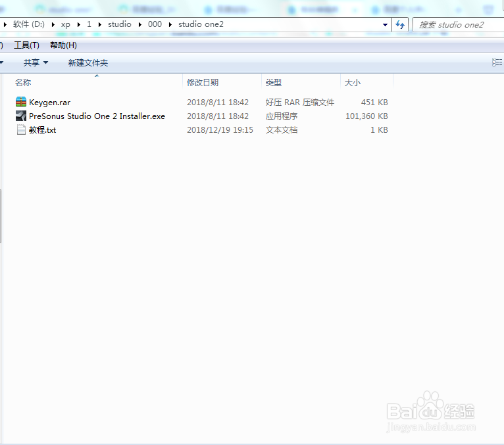Click date 2018/12/19 19:15 of 教程.txt
Screen dimensions: 504x445
(x=220, y=130)
